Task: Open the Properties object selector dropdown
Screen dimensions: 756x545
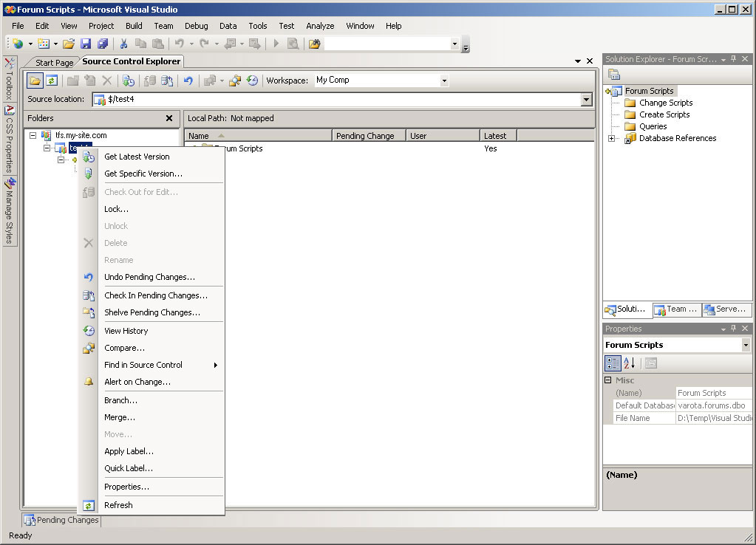Action: (746, 345)
